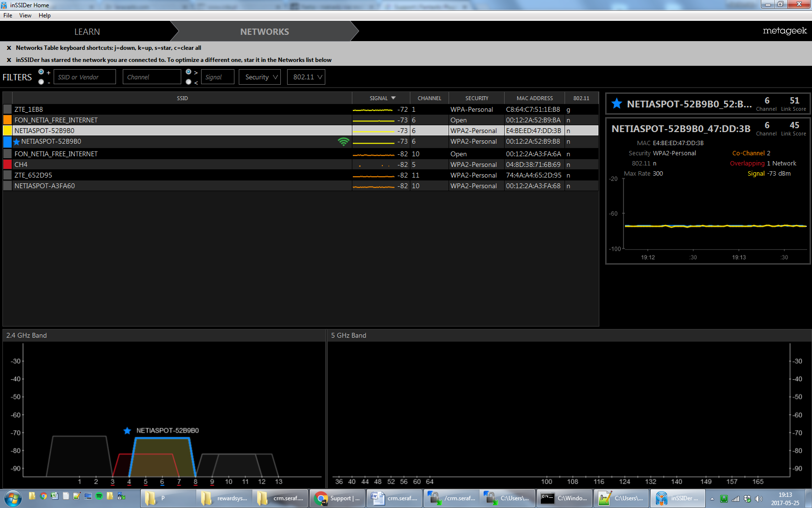The width and height of the screenshot is (812, 508).
Task: Switch to Chrome Support taskbar window
Action: 338,498
